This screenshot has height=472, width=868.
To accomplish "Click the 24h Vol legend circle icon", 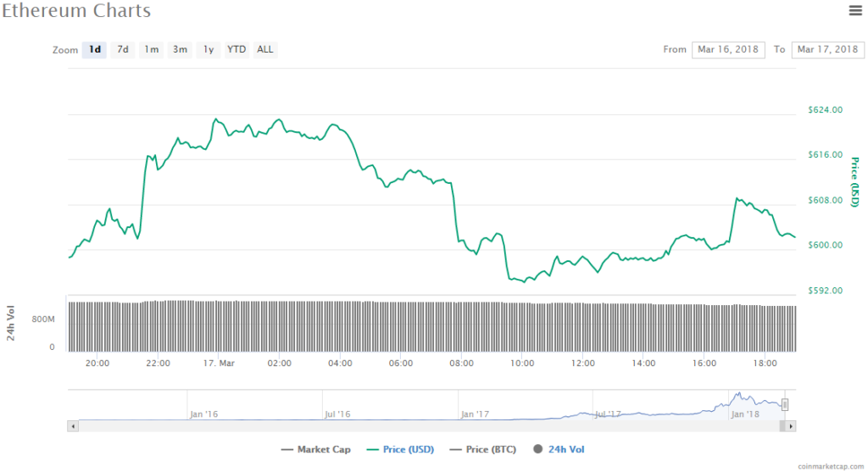I will (538, 449).
